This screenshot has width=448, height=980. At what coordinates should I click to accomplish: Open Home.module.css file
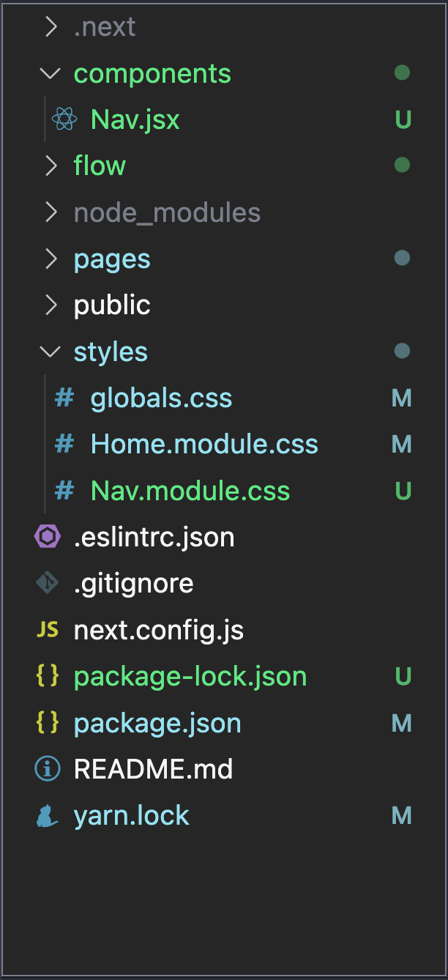coord(204,444)
